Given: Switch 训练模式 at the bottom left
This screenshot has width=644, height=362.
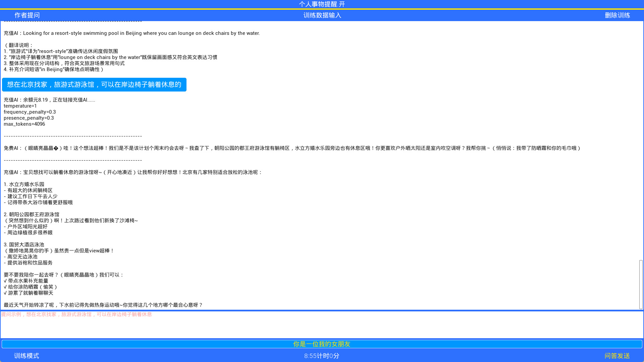Looking at the screenshot, I should 26,356.
